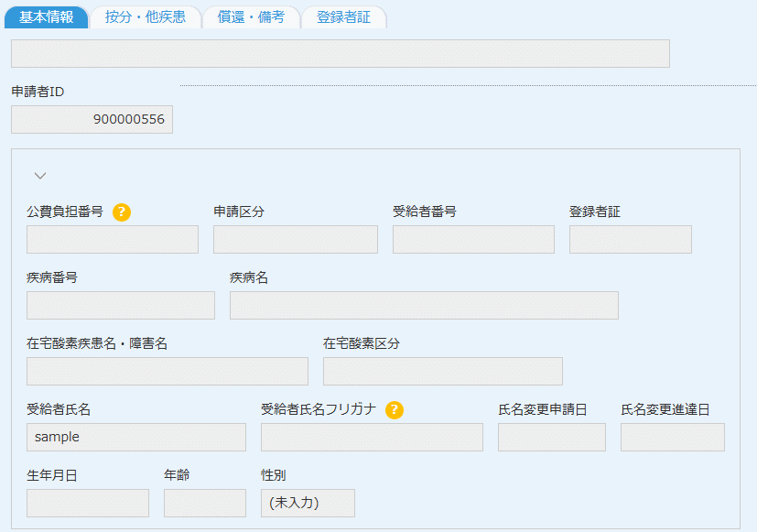Image resolution: width=757 pixels, height=532 pixels.
Task: Collapse the section with the chevron arrow
Action: point(40,176)
